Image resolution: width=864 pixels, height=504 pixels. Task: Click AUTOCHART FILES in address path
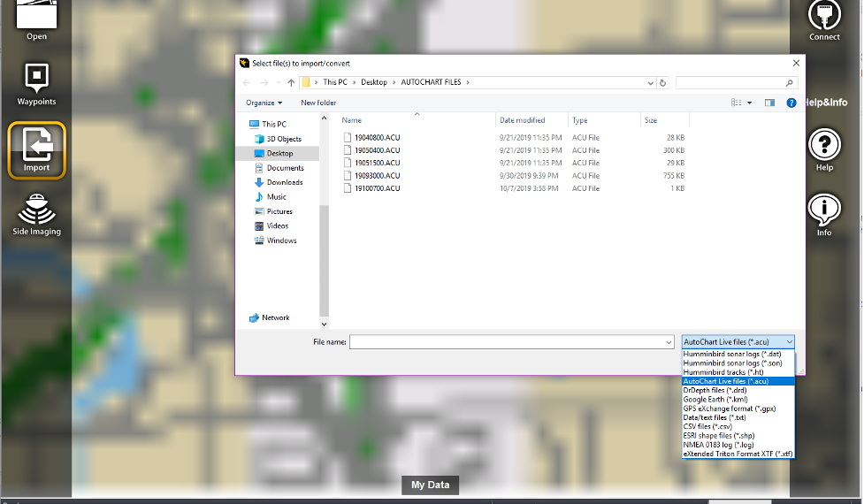click(431, 82)
